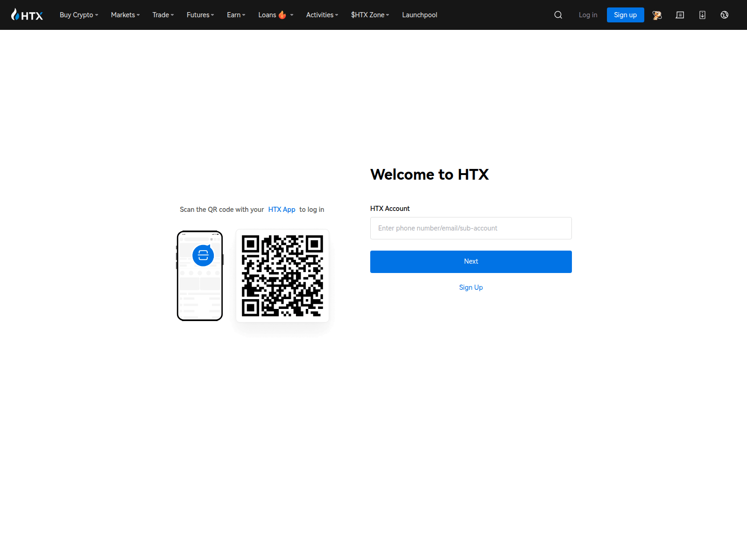Expand the Futures dropdown
Screen dimensions: 747x560
[x=200, y=15]
